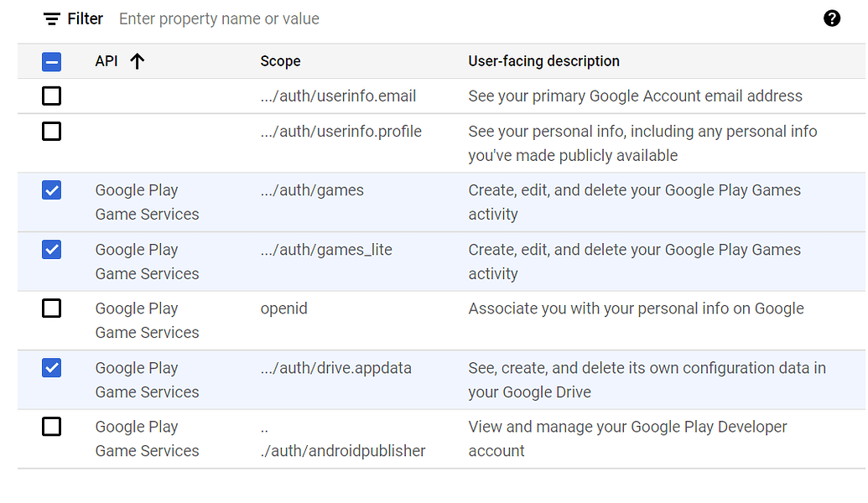Click the Scope column header
Viewport: 868px width, 503px height.
(x=280, y=61)
